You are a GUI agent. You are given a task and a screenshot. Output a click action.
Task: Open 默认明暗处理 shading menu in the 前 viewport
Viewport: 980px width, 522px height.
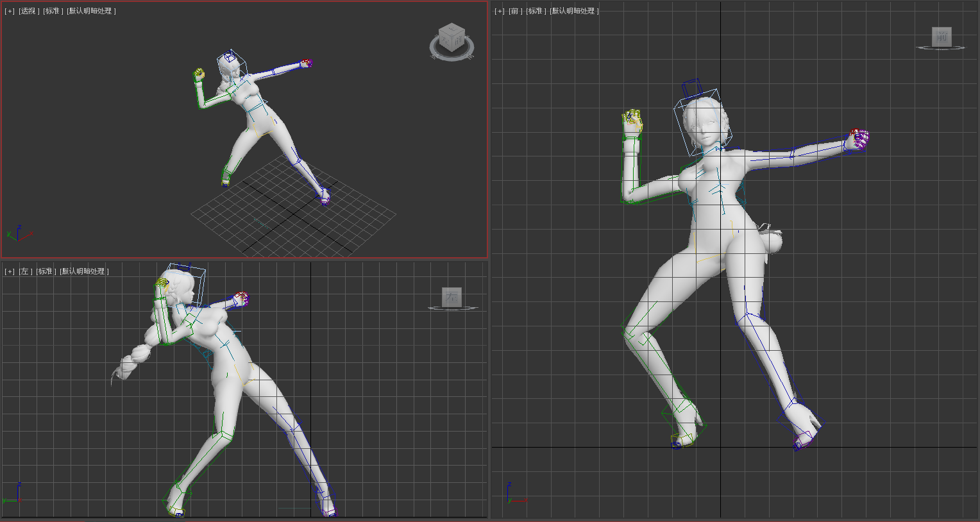[574, 11]
